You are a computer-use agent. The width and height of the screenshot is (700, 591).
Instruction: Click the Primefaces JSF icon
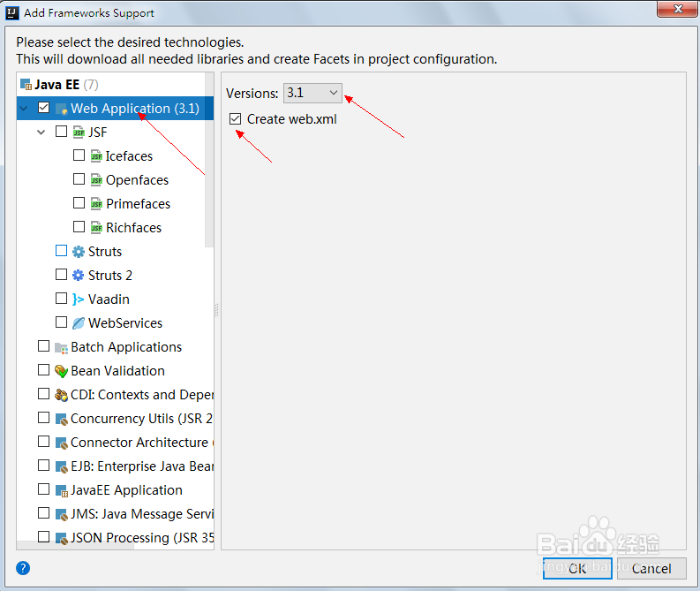(96, 204)
